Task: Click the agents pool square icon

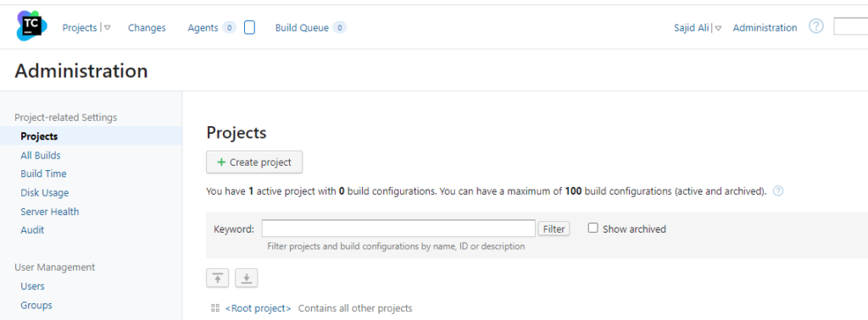Action: click(249, 28)
